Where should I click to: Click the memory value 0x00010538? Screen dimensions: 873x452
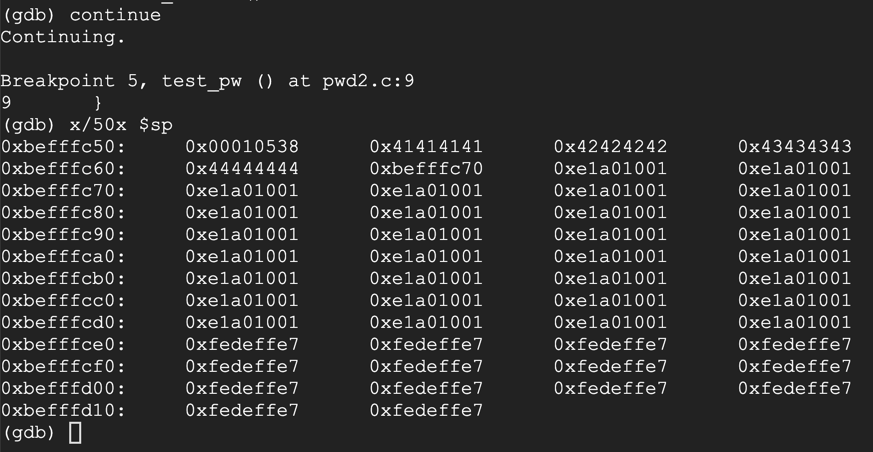(x=241, y=147)
